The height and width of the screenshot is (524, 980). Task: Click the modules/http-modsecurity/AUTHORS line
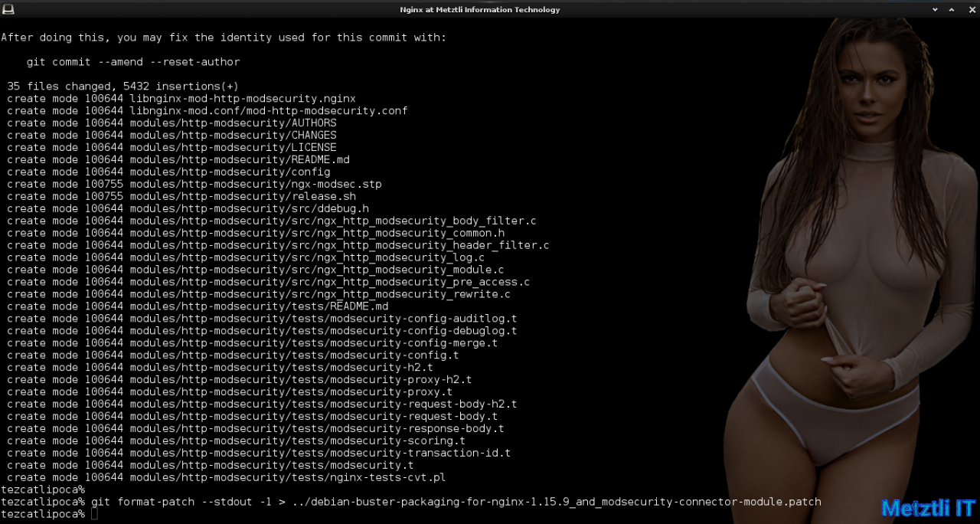(171, 123)
